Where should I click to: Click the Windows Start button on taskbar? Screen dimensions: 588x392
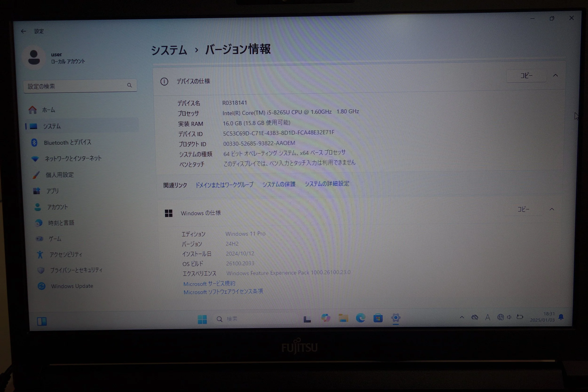[202, 319]
